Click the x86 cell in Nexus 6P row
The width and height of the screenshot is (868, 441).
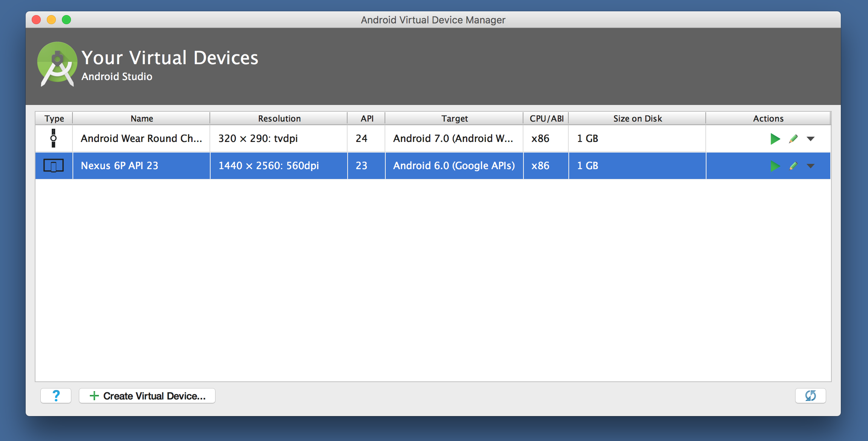[x=546, y=166]
